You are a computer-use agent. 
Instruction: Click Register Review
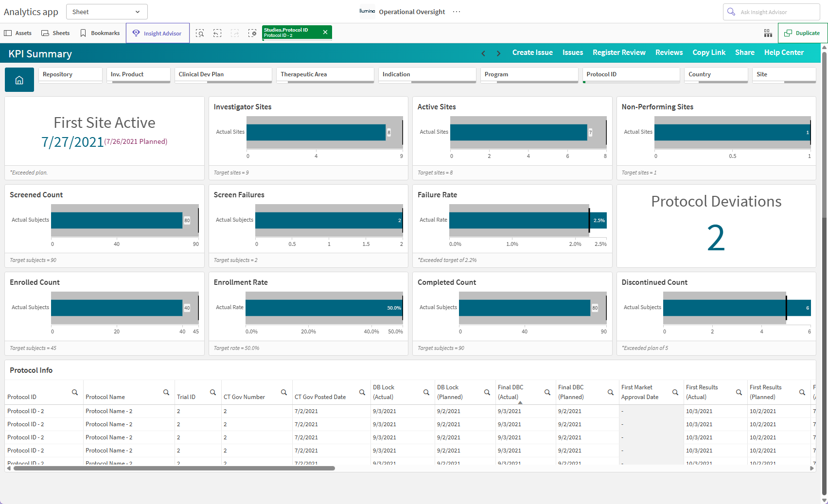pyautogui.click(x=619, y=52)
